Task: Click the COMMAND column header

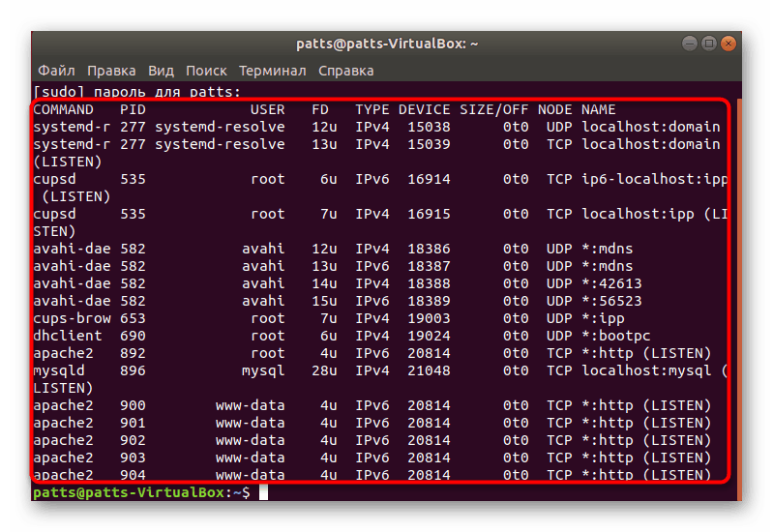Action: 63,109
